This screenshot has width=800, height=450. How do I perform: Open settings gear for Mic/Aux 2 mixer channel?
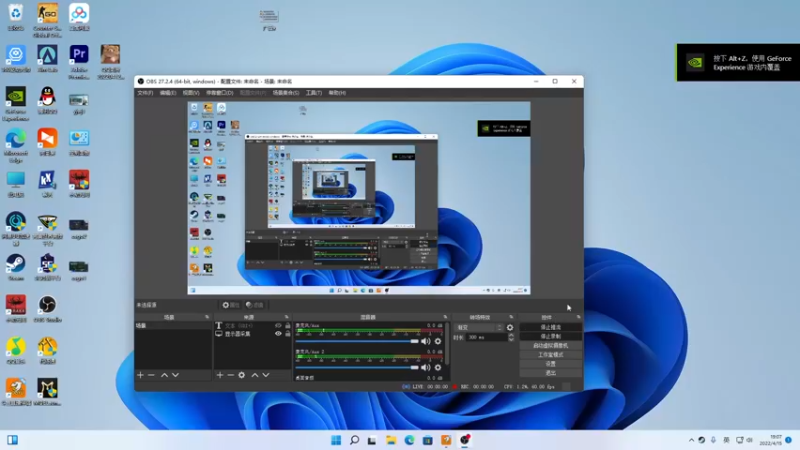click(x=438, y=367)
